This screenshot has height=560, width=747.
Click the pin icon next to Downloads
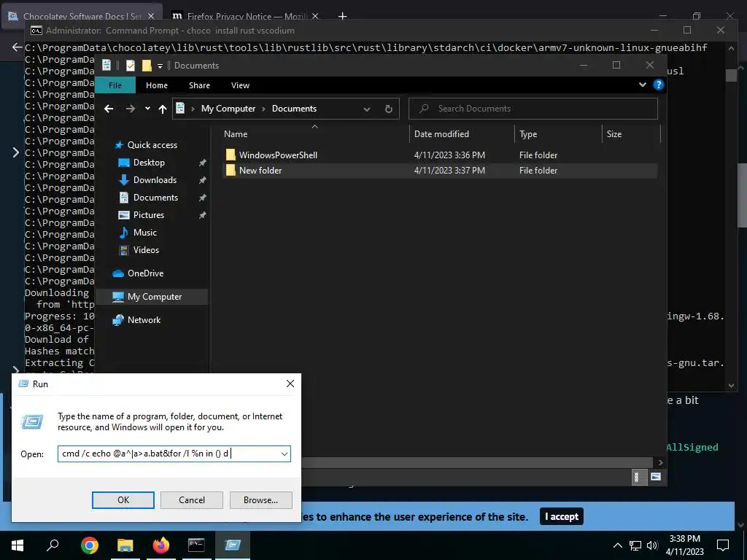203,181
